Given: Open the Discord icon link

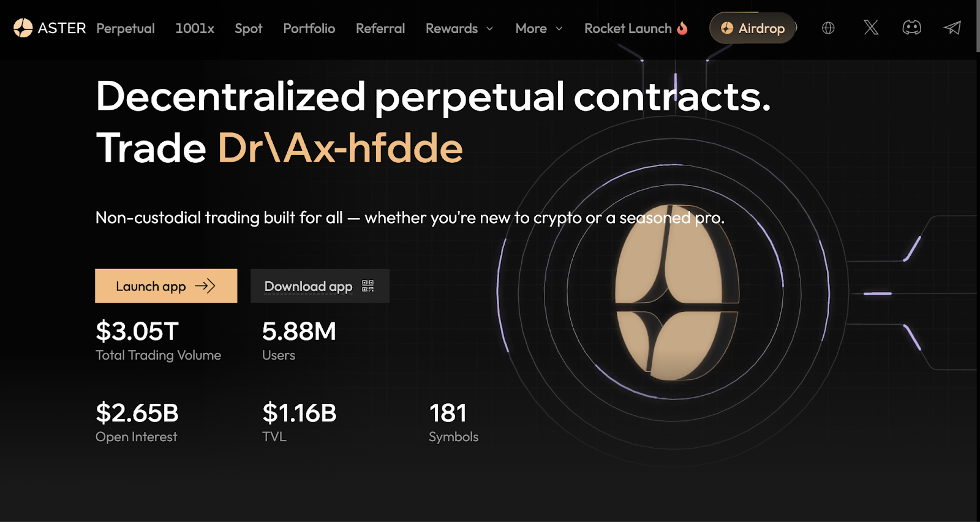Looking at the screenshot, I should point(911,28).
